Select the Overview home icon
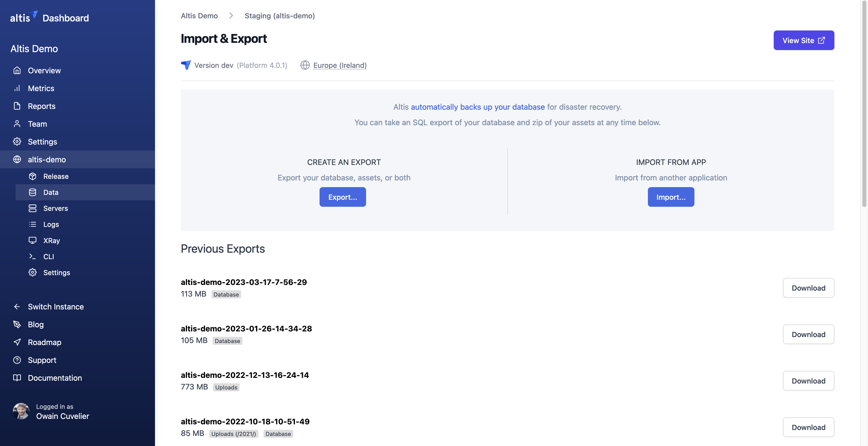 (x=17, y=70)
